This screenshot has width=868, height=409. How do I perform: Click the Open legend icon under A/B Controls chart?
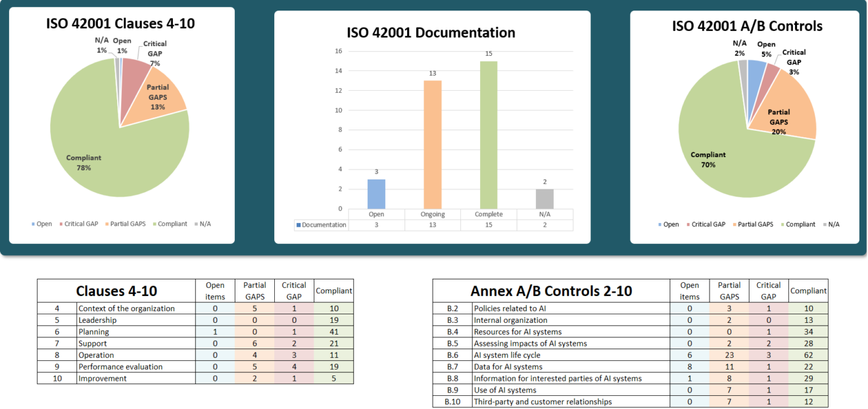[x=660, y=224]
